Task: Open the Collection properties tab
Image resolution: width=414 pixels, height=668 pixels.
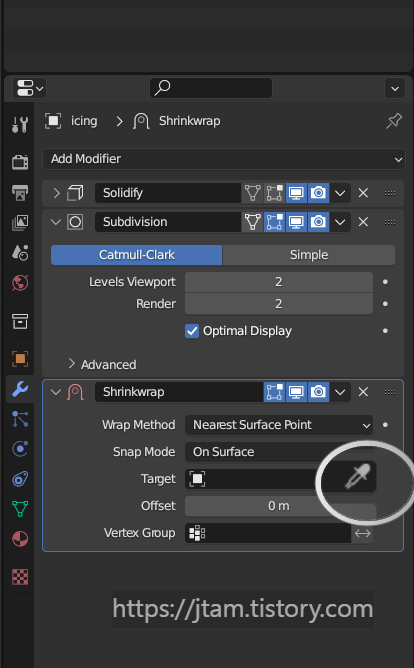Action: (20, 321)
